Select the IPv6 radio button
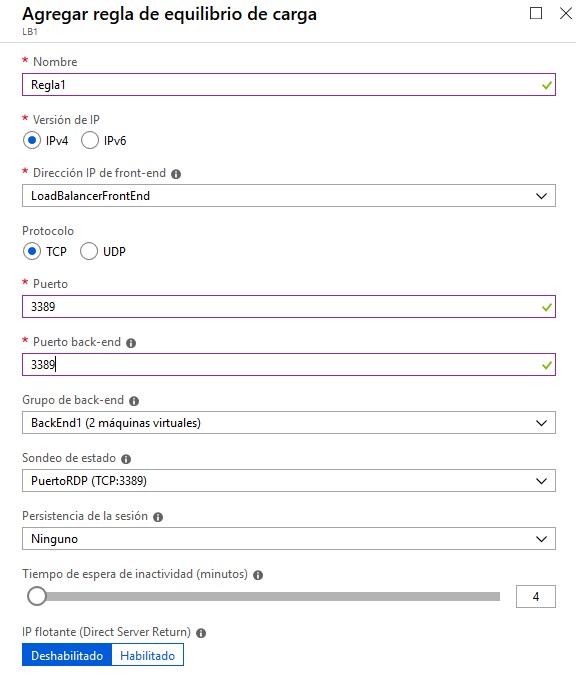This screenshot has height=679, width=576. click(x=90, y=140)
